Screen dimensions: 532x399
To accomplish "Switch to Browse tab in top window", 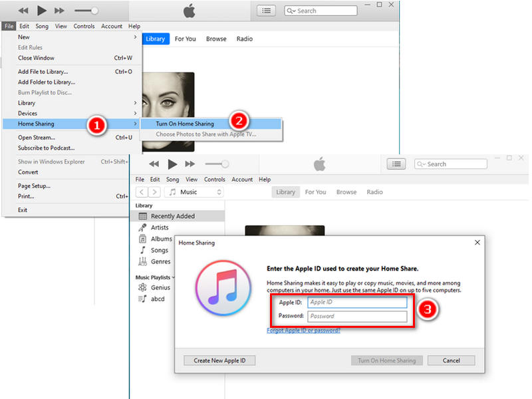I will (x=216, y=39).
